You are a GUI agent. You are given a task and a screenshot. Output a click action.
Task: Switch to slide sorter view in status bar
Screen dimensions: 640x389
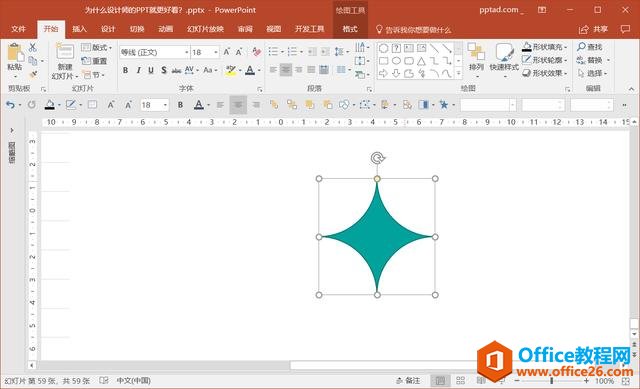pos(460,380)
